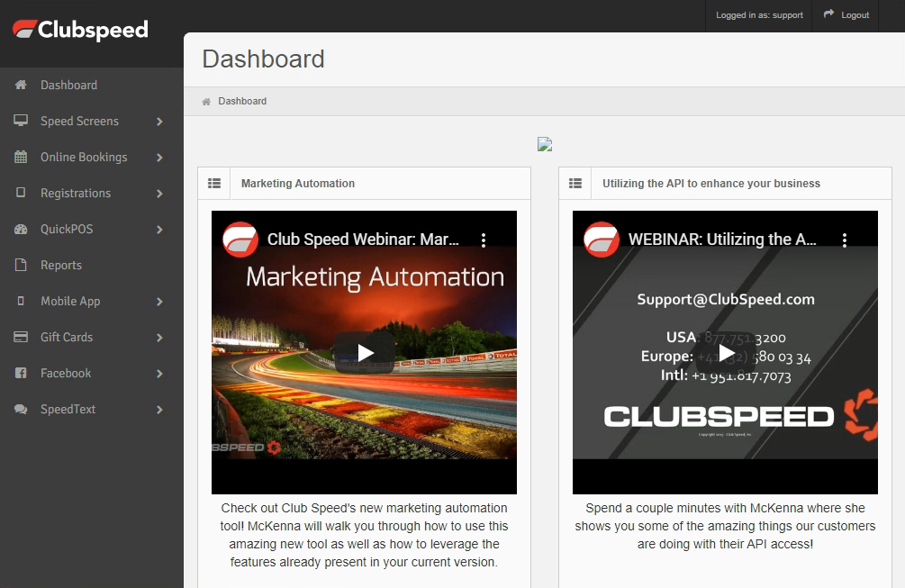Click the Dashboard breadcrumb link
The image size is (905, 588).
[242, 101]
